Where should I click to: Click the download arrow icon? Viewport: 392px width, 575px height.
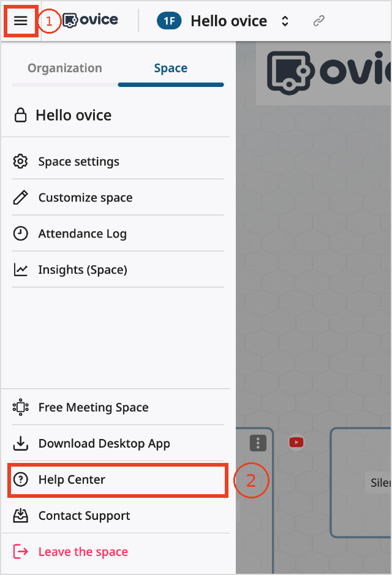point(21,443)
